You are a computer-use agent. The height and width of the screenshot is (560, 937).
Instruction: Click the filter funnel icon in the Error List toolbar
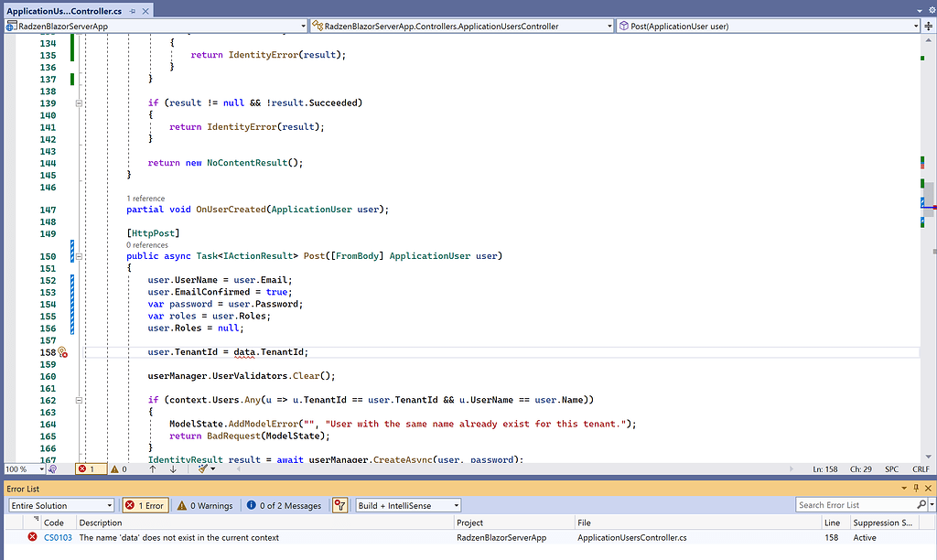[339, 504]
